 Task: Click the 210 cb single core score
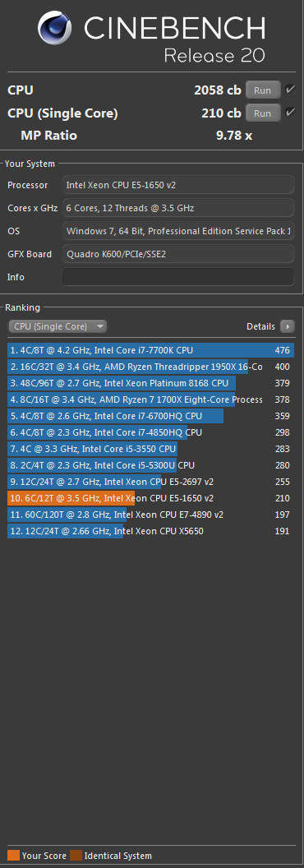click(x=222, y=113)
